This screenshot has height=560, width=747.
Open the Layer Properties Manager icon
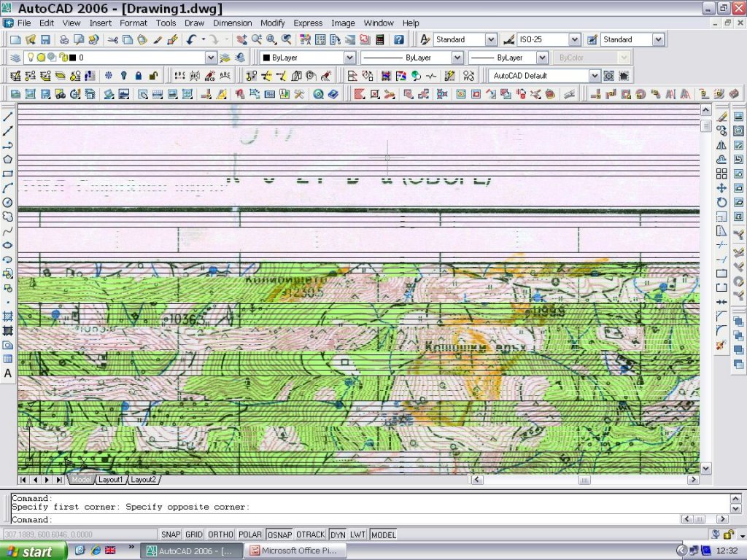point(15,58)
